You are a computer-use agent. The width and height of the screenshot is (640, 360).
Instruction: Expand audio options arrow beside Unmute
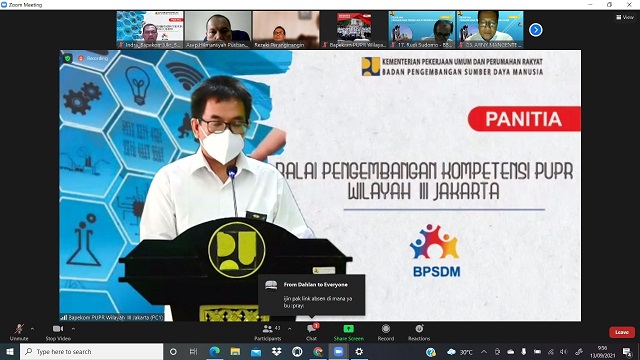[32, 329]
